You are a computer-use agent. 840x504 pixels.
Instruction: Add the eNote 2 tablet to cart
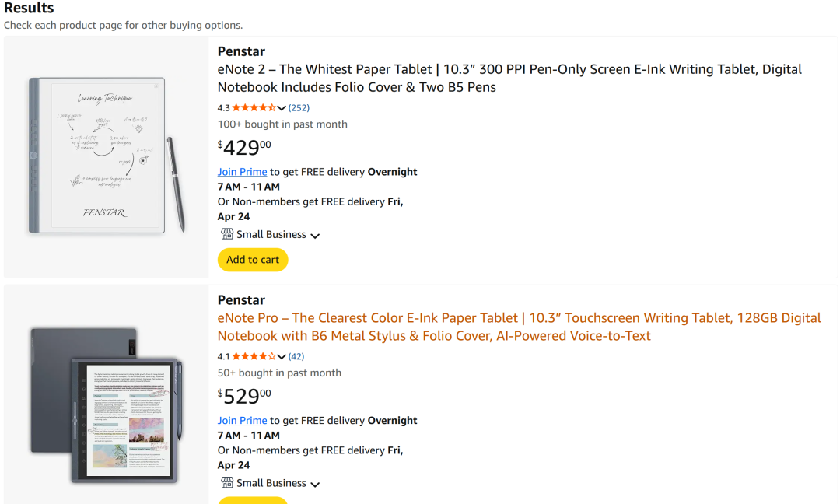pyautogui.click(x=253, y=260)
